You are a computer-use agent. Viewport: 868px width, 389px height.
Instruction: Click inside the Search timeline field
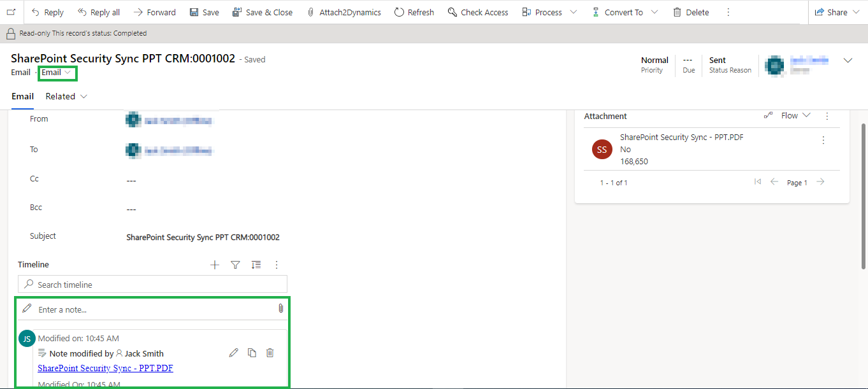(152, 284)
